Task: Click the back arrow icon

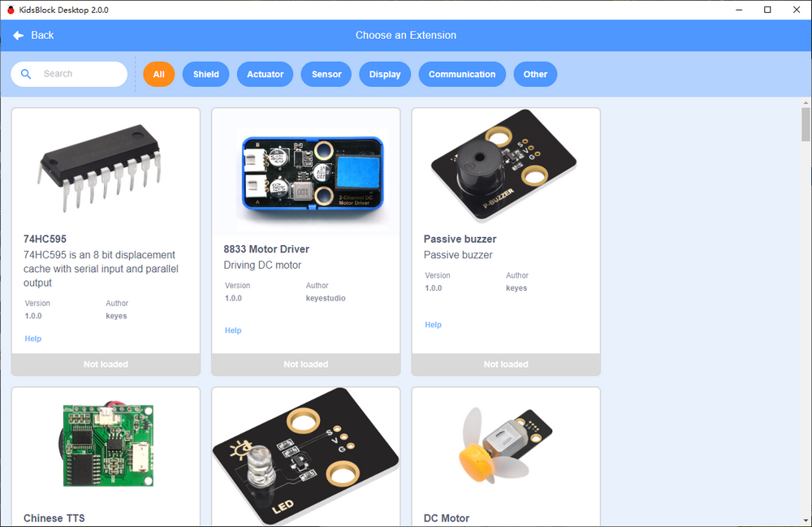Action: pos(18,35)
